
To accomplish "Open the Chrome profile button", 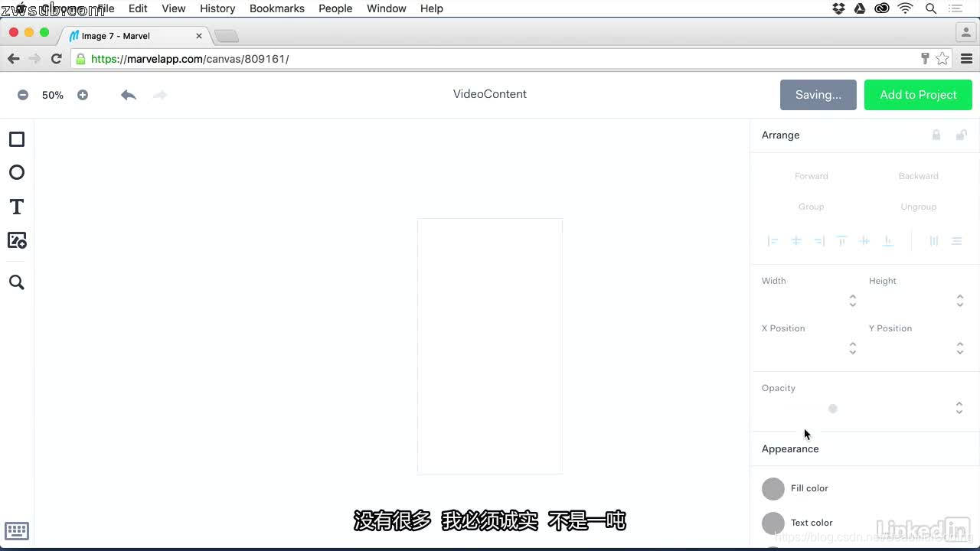I will click(965, 32).
